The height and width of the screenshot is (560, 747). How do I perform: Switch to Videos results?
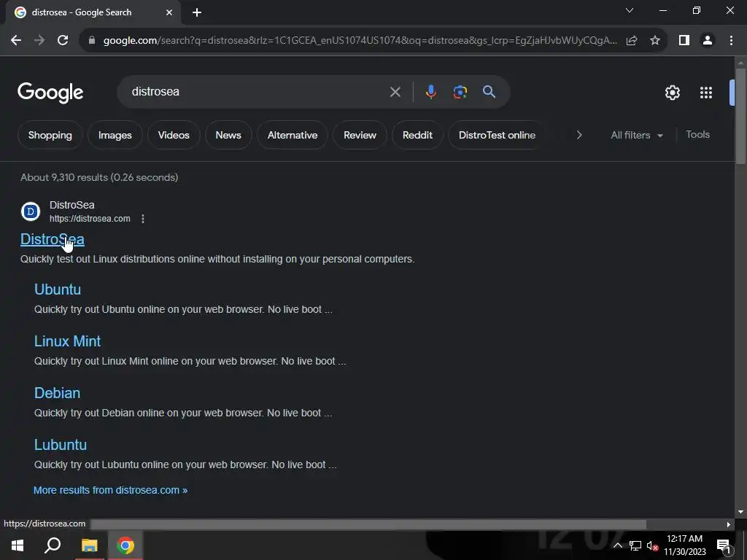174,135
